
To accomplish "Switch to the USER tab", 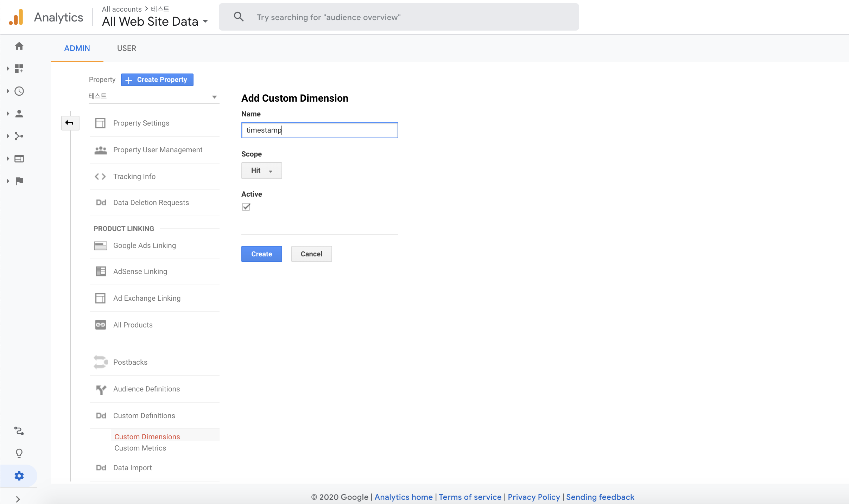I will [x=127, y=48].
